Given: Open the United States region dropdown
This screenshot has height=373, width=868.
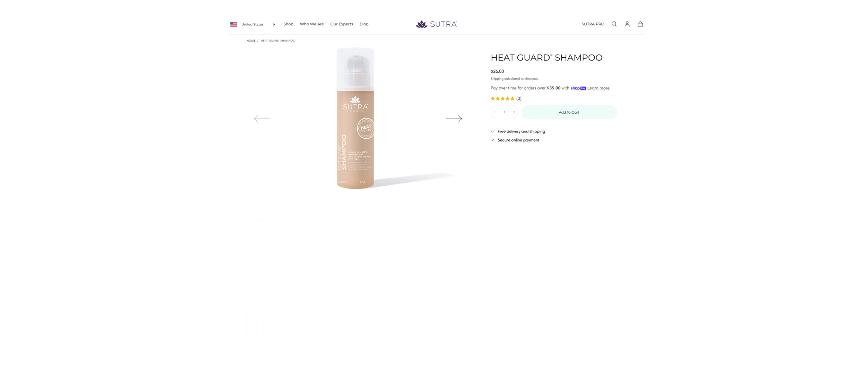Looking at the screenshot, I should point(252,24).
